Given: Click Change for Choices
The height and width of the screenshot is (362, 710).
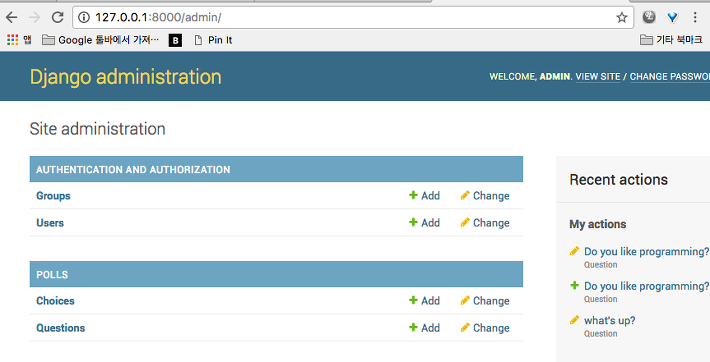Looking at the screenshot, I should coord(485,301).
